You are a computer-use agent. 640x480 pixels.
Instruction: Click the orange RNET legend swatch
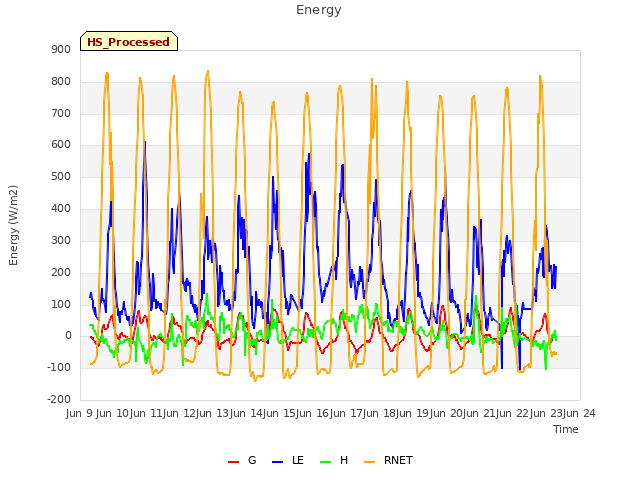click(369, 462)
